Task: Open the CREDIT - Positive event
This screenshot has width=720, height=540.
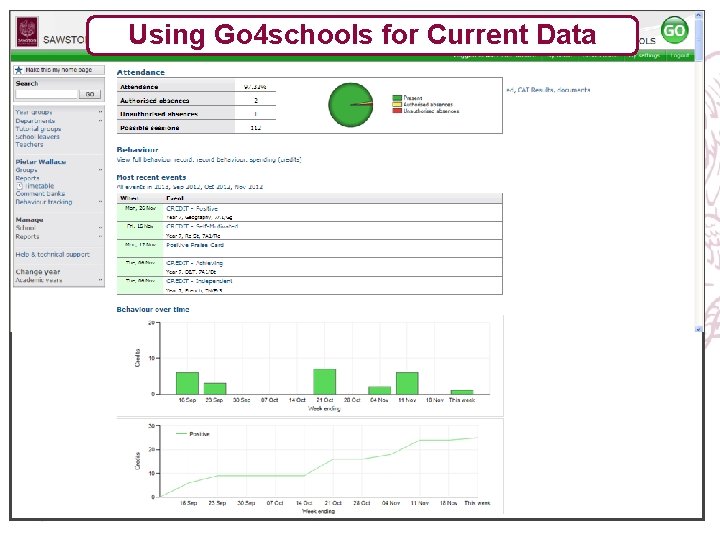Action: coord(192,208)
